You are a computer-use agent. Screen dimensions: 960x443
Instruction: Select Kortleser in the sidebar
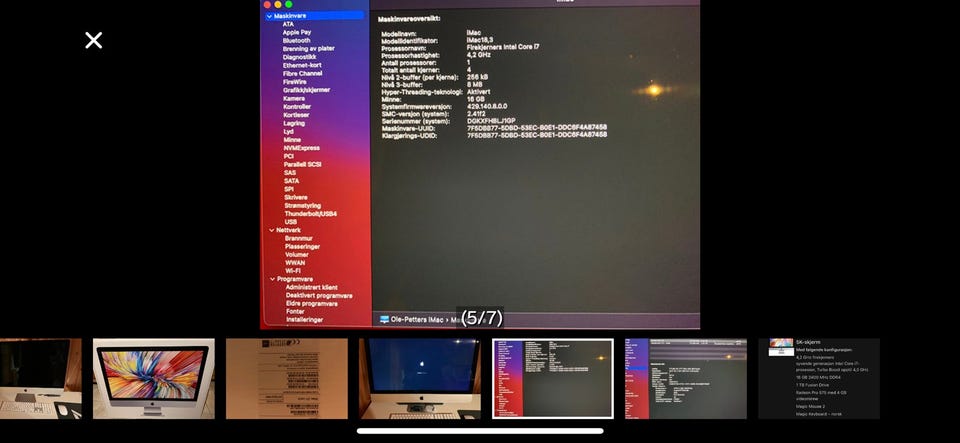[296, 114]
